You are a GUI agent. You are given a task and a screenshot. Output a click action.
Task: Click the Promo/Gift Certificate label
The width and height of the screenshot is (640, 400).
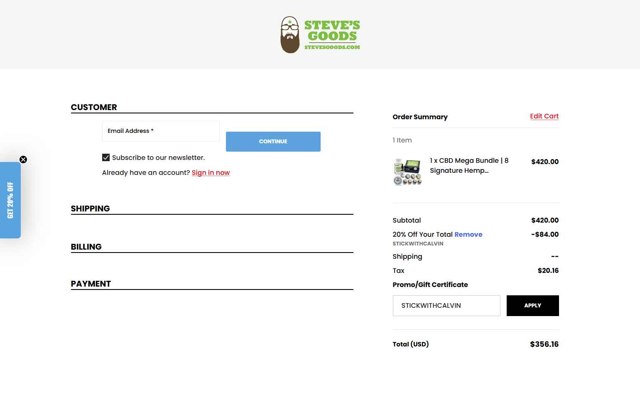point(430,285)
